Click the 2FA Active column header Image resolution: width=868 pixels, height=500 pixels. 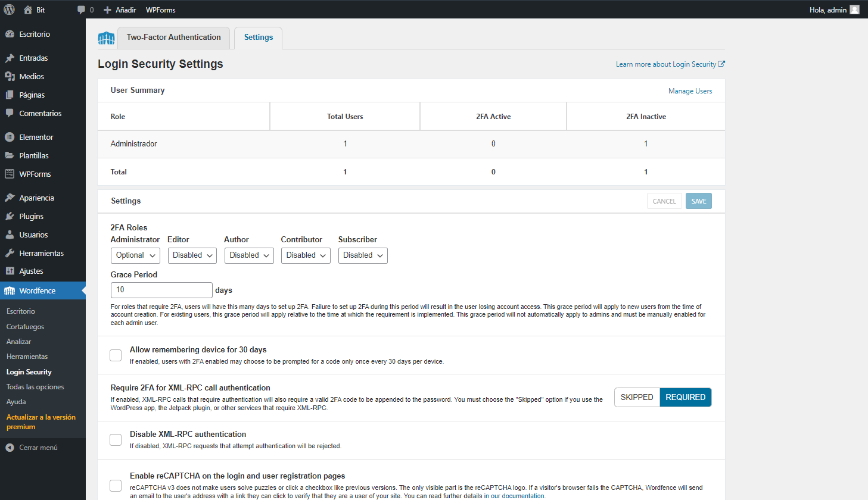pos(493,117)
